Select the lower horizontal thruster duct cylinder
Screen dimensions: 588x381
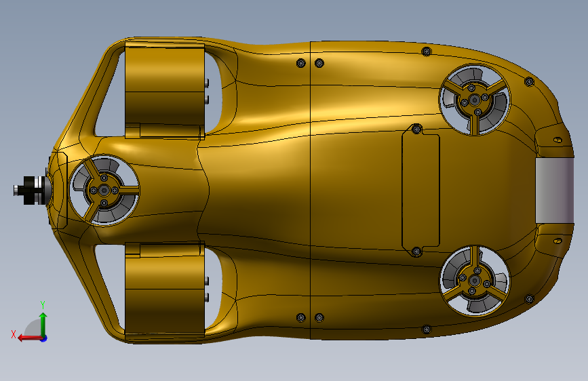coord(165,290)
